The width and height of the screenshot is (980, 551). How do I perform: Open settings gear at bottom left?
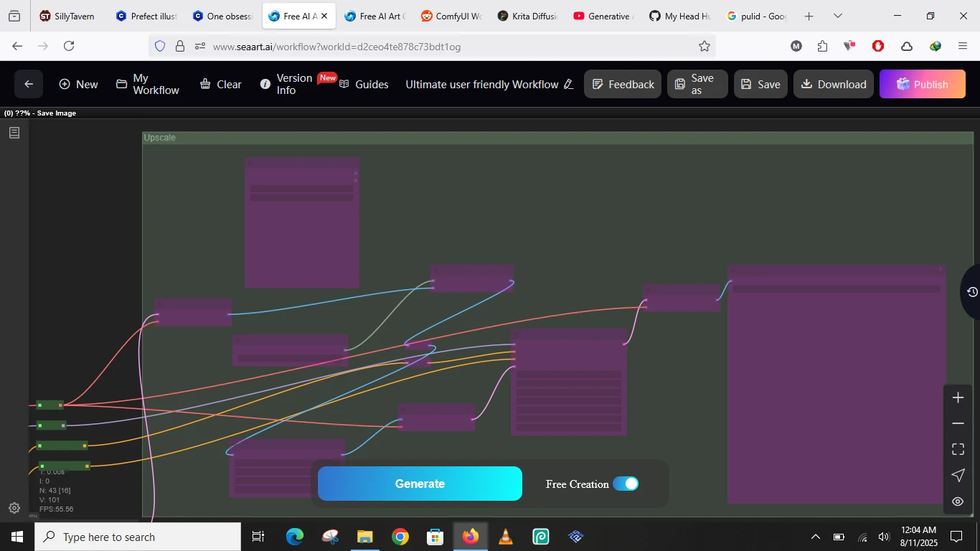pos(14,508)
